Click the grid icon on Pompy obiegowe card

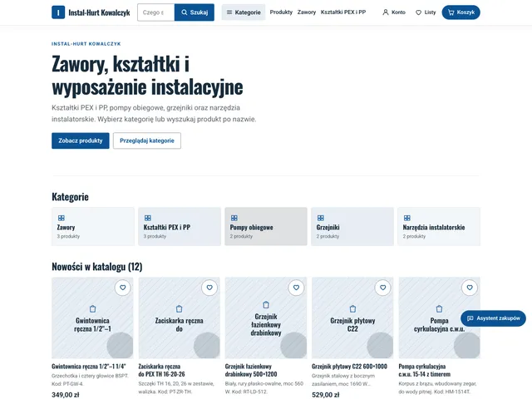click(234, 218)
